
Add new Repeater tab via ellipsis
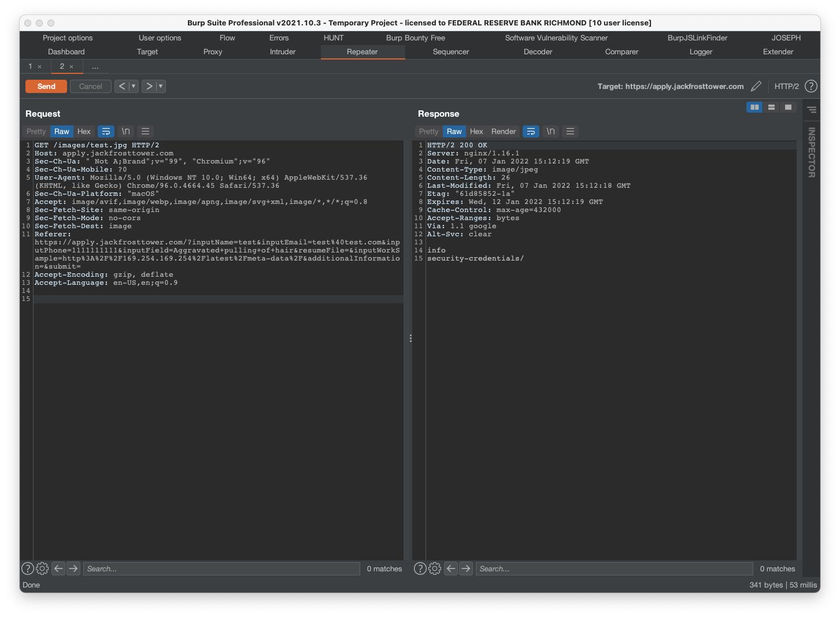(x=95, y=66)
